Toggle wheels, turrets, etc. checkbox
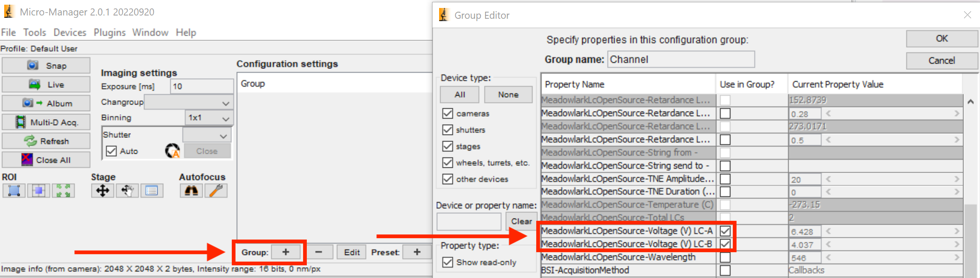Image resolution: width=980 pixels, height=278 pixels. pyautogui.click(x=448, y=163)
